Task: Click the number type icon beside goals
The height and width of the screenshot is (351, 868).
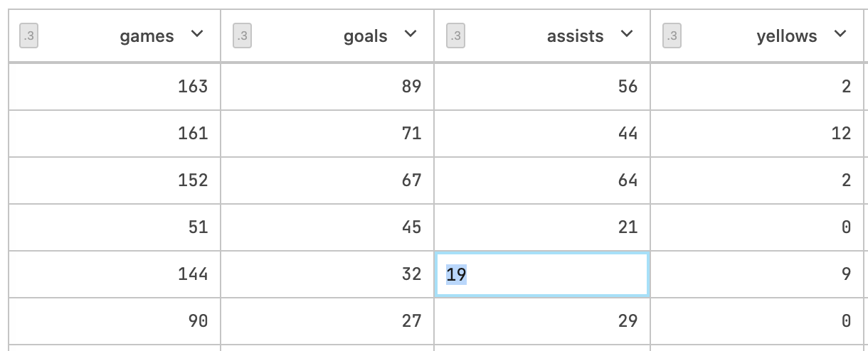Action: [243, 36]
